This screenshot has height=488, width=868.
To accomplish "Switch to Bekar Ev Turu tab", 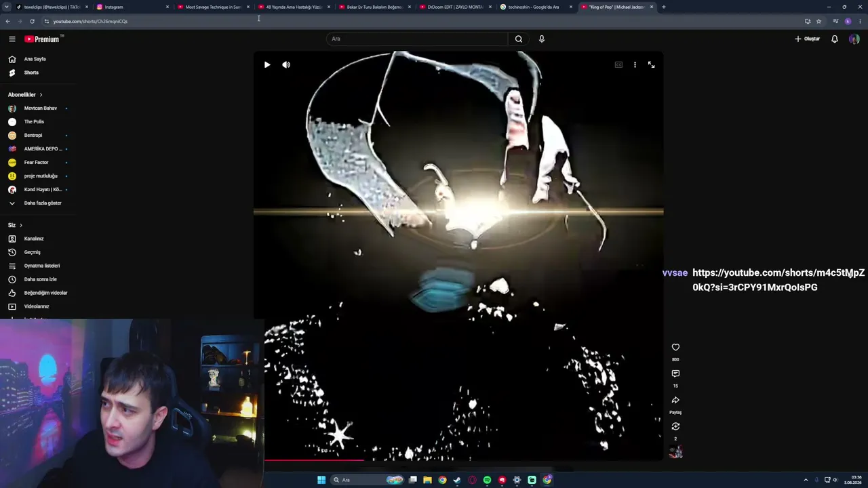I will [374, 7].
